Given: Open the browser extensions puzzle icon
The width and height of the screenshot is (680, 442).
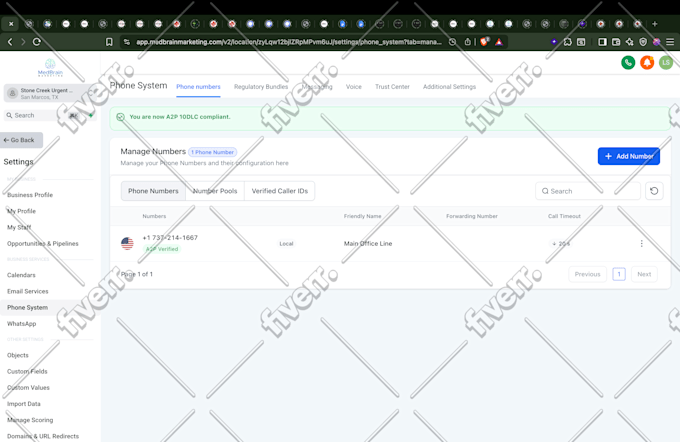Looking at the screenshot, I should [x=568, y=42].
